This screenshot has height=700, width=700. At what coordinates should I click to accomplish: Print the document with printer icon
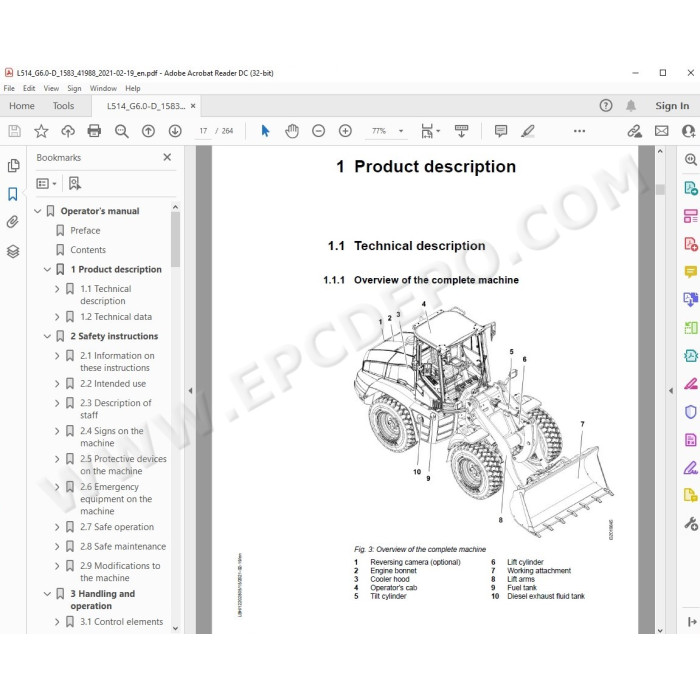[x=94, y=131]
